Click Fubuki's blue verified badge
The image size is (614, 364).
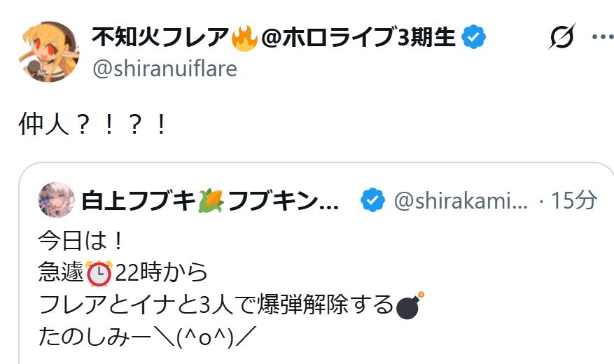(x=372, y=200)
